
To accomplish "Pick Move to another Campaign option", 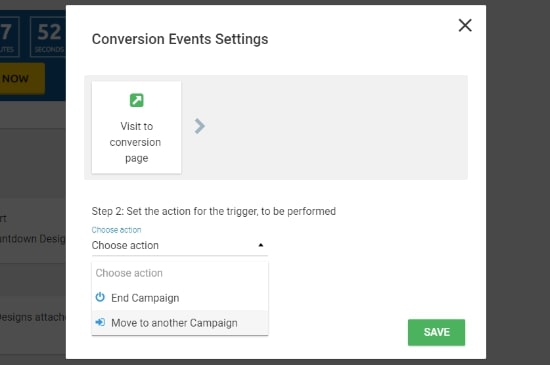I will point(180,323).
